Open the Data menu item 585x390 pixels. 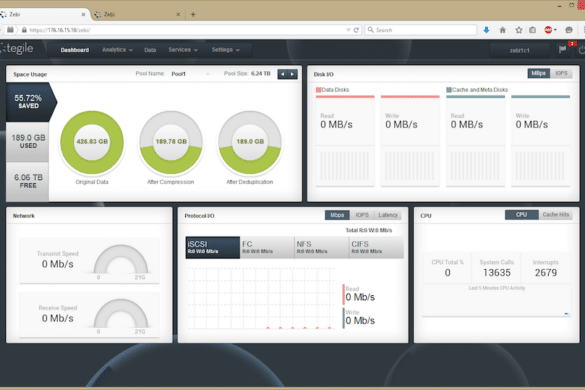click(x=150, y=50)
